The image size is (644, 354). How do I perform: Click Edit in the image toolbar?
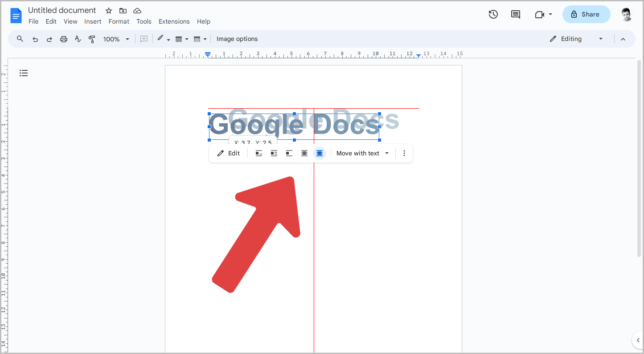click(x=229, y=153)
